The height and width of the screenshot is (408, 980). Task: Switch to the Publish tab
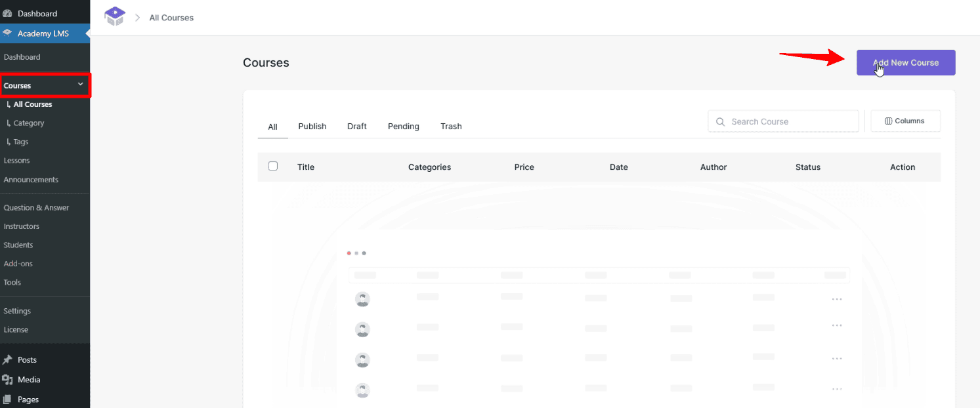[x=312, y=126]
